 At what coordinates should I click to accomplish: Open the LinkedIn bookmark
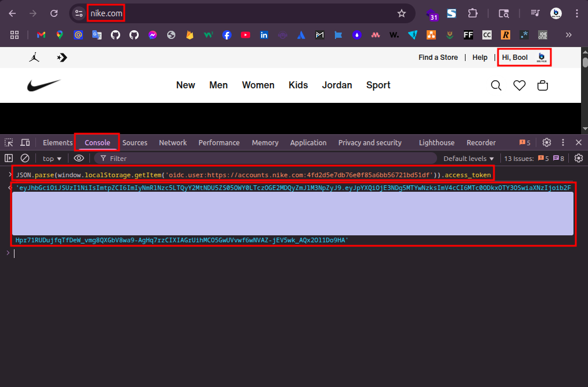pos(264,35)
